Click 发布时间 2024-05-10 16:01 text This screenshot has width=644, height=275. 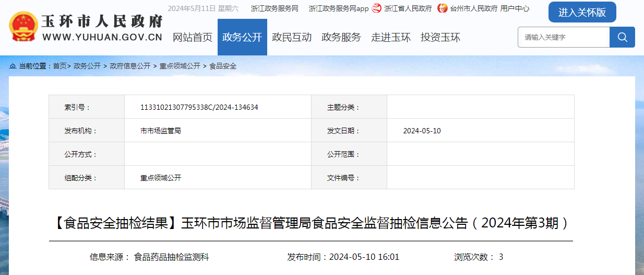[343, 257]
